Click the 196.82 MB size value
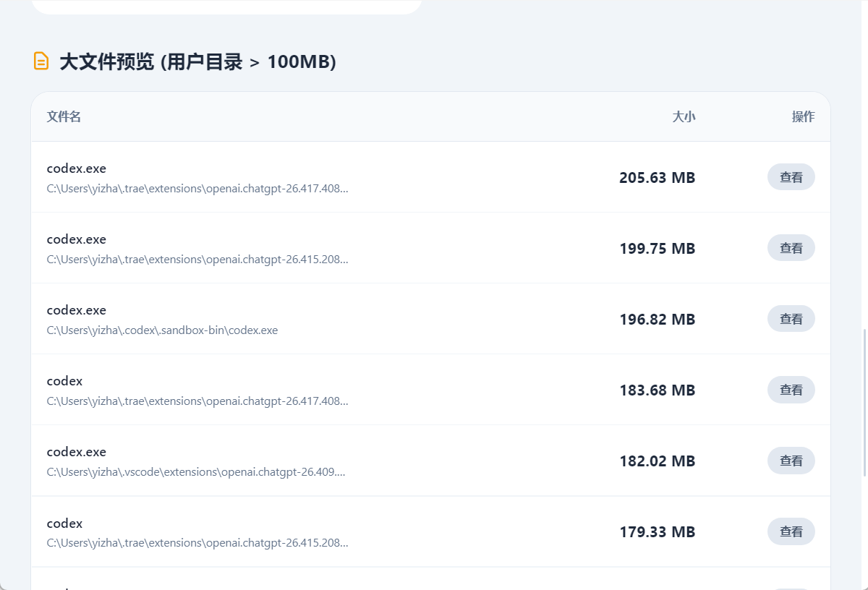868x590 pixels. pyautogui.click(x=657, y=320)
